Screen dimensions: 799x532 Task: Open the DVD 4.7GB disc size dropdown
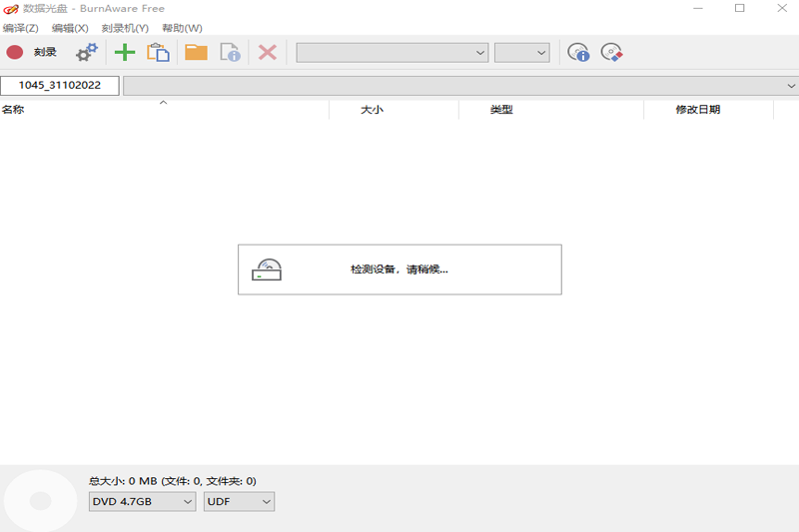click(x=142, y=502)
